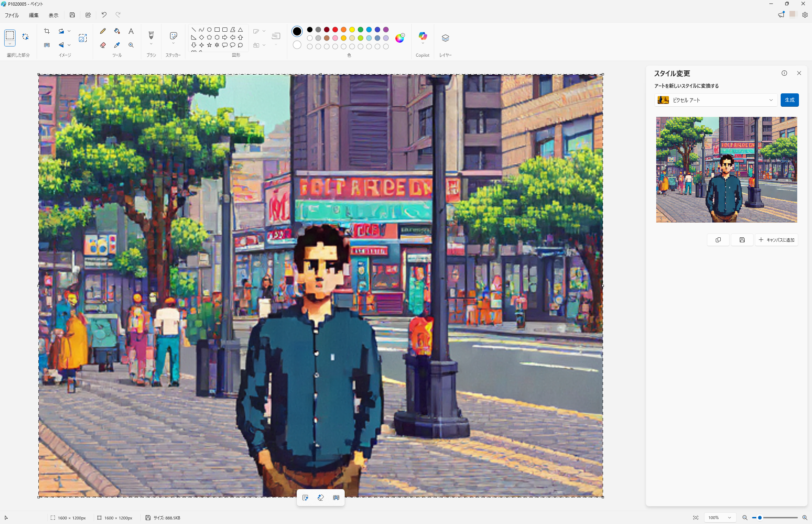The height and width of the screenshot is (524, 812).
Task: Click the Crop image icon
Action: pyautogui.click(x=47, y=31)
